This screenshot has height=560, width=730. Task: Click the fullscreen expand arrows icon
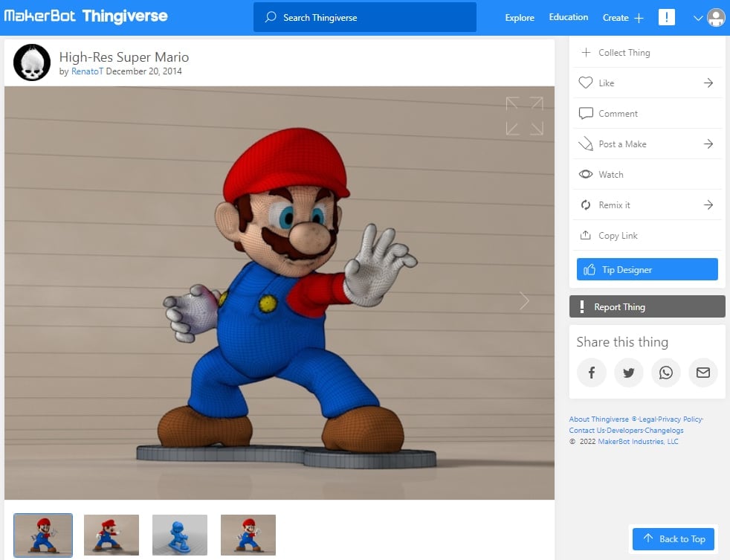[525, 116]
